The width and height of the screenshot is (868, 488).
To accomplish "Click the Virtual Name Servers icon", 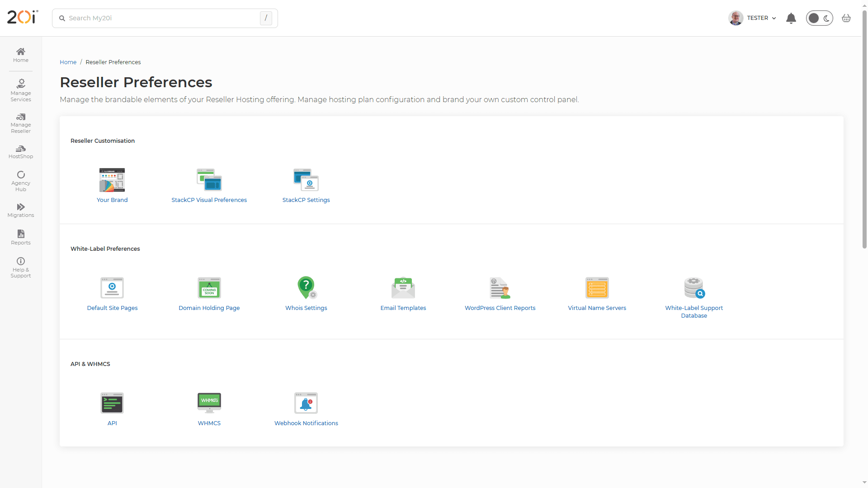I will [597, 288].
